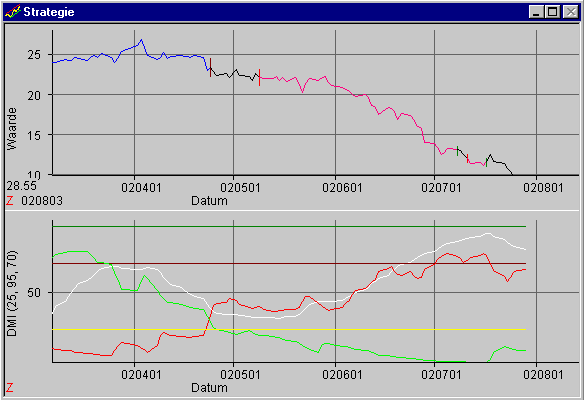Click the Datum label under price chart
This screenshot has height=400, width=584.
coord(209,201)
